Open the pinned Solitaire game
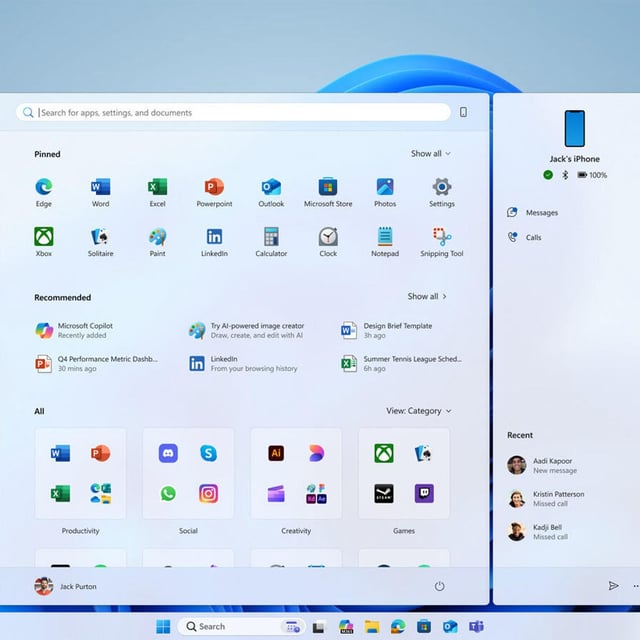The image size is (640, 640). [x=100, y=242]
